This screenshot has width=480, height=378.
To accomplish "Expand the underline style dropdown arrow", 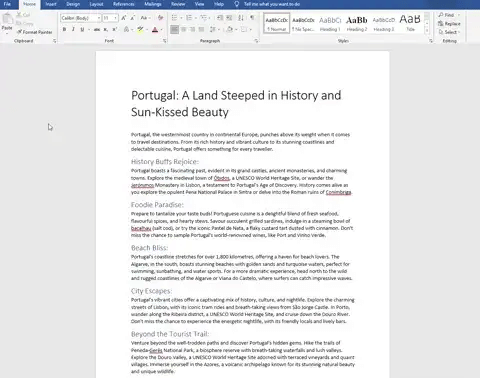I will click(x=89, y=30).
